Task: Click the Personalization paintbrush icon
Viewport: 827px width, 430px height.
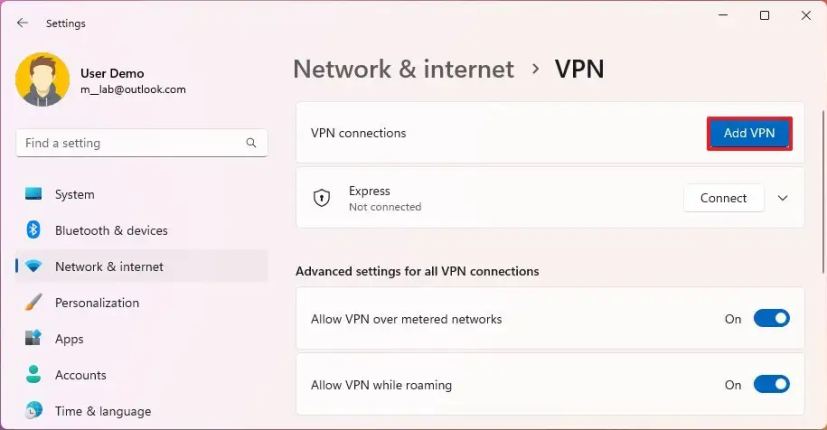Action: coord(34,302)
